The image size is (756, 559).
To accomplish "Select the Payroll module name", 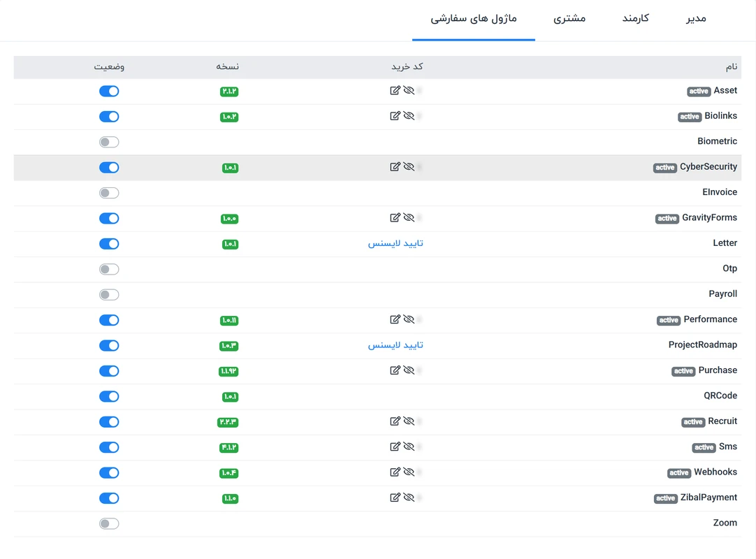I will coord(722,294).
